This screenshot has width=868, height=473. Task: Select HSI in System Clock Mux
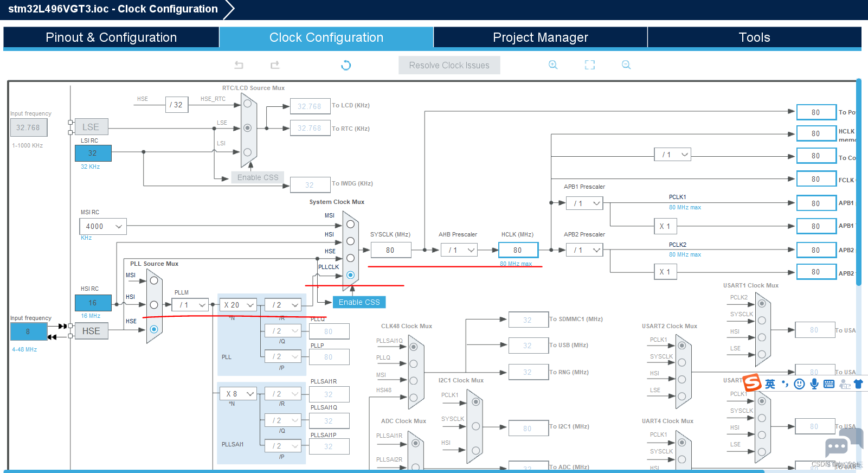pos(351,241)
